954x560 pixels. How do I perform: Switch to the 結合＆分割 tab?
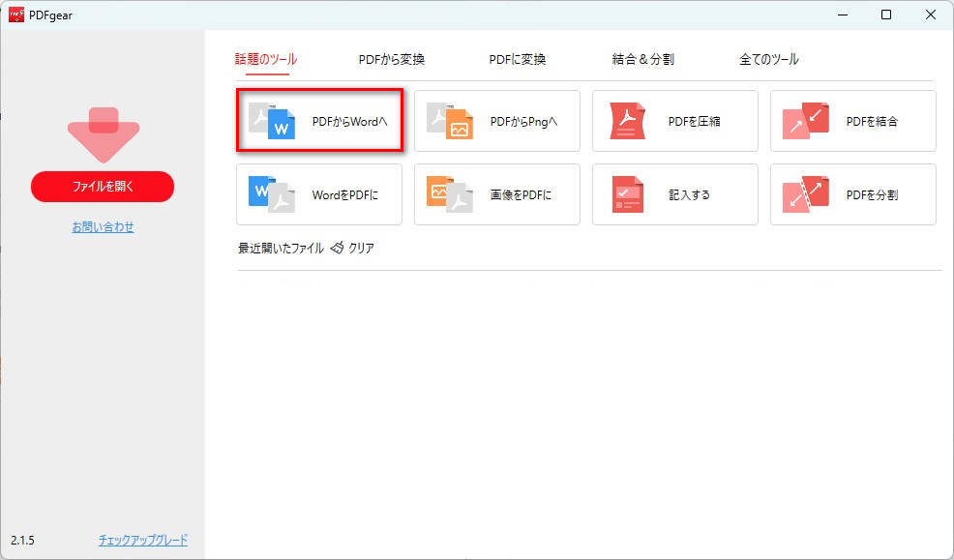(641, 58)
